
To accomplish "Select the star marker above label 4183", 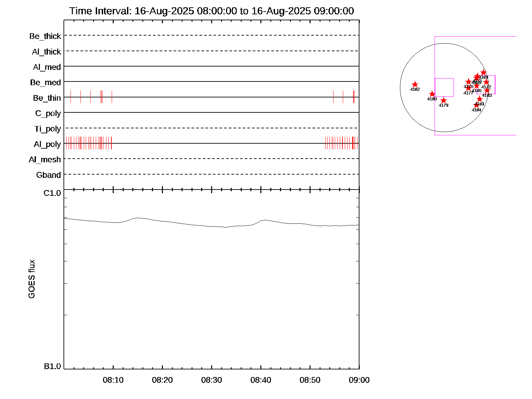I will [487, 90].
